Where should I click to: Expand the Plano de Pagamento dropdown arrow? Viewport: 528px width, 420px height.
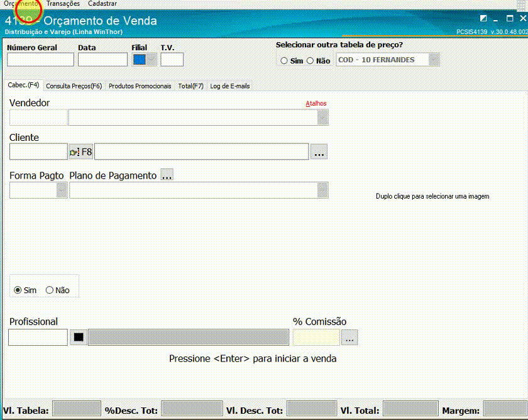click(322, 191)
